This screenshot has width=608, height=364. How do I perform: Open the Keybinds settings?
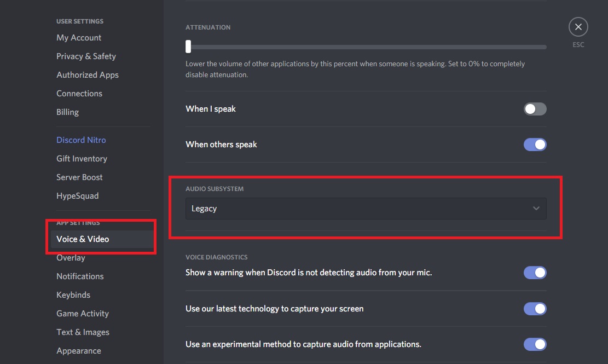click(x=73, y=294)
